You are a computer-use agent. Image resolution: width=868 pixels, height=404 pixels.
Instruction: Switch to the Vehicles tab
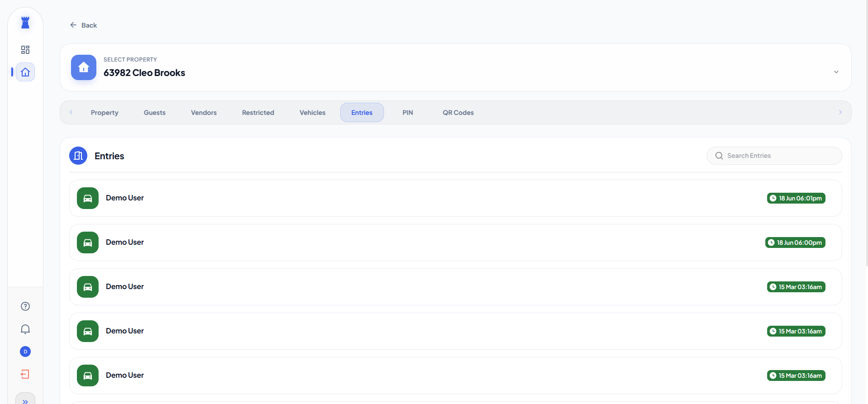point(313,113)
